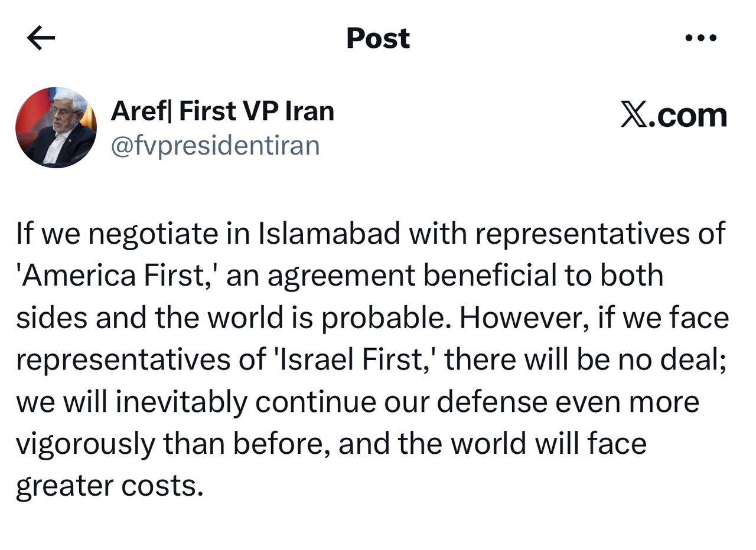Go back using the left arrow

pos(41,38)
